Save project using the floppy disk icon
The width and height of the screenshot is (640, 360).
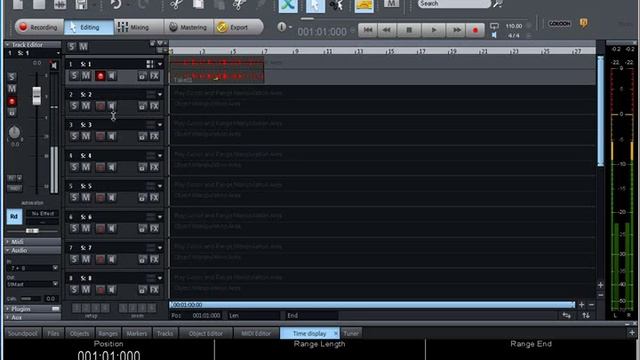point(81,4)
